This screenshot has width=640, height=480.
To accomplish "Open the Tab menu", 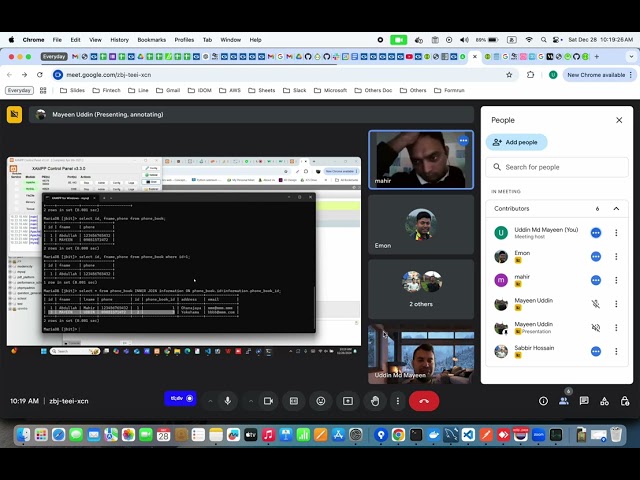I will [207, 40].
